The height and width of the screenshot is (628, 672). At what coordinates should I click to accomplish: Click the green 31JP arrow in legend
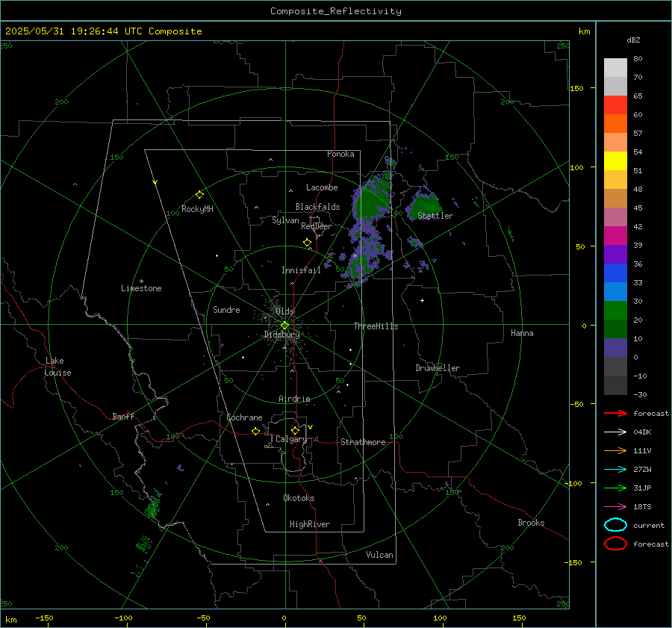pos(615,488)
